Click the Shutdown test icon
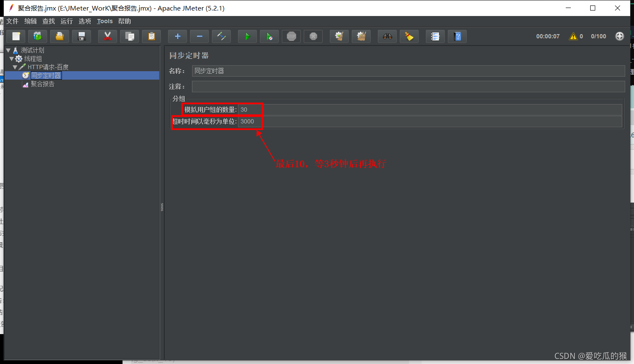 tap(313, 36)
